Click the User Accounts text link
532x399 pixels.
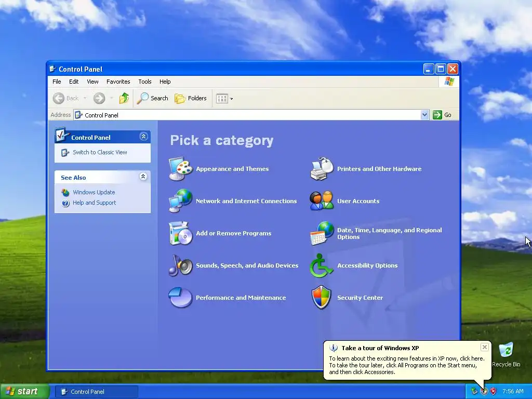(x=358, y=201)
